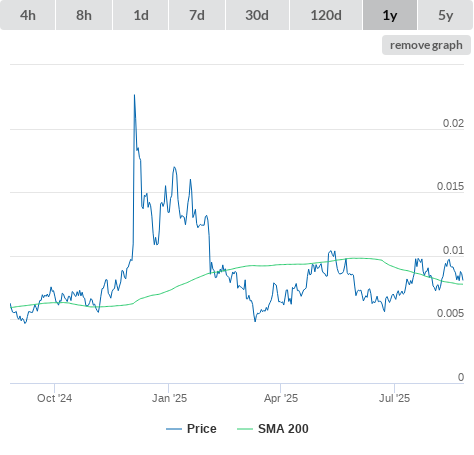Click the Jan '25 axis tick label
The image size is (474, 455).
coord(169,398)
